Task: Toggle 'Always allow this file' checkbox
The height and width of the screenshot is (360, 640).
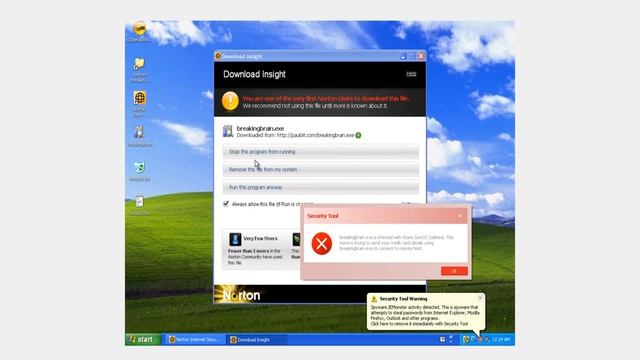Action: [226, 204]
